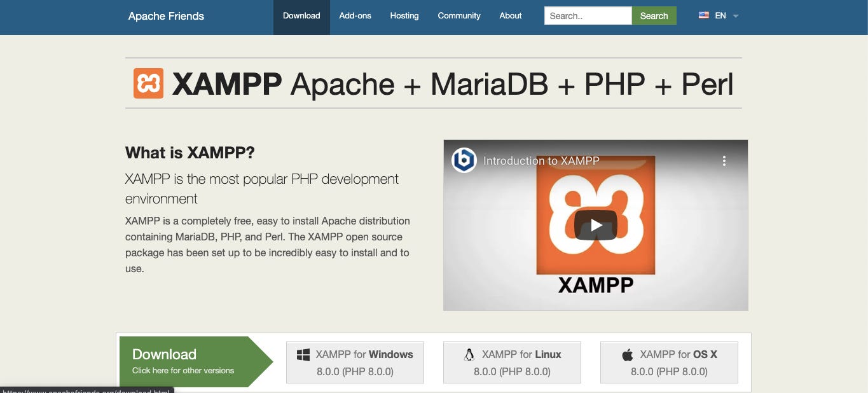Screen dimensions: 868x393
Task: Open the About nav item
Action: tap(511, 16)
